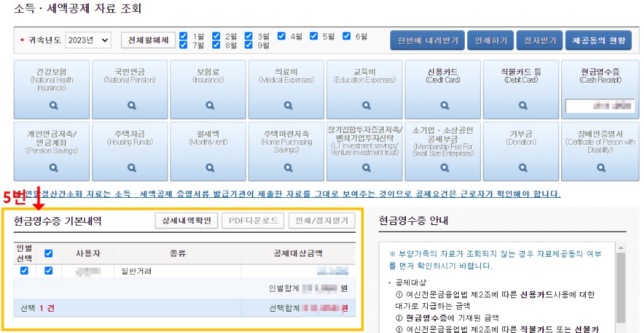This screenshot has width=644, height=333.
Task: Open the 개인연금저축 magnifier search icon
Action: [53, 167]
